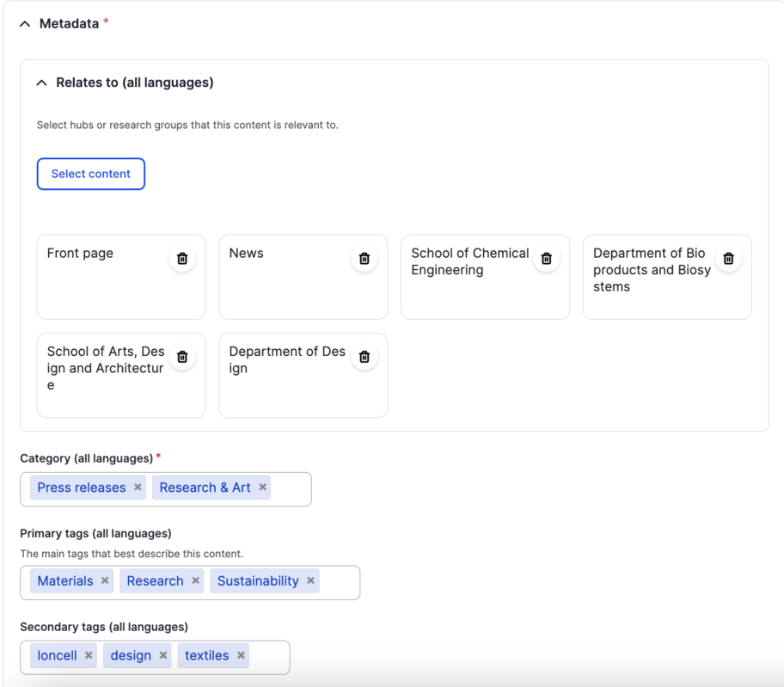Image resolution: width=784 pixels, height=687 pixels.
Task: Click trash icon for School of Chemical Engineering
Action: pos(547,258)
